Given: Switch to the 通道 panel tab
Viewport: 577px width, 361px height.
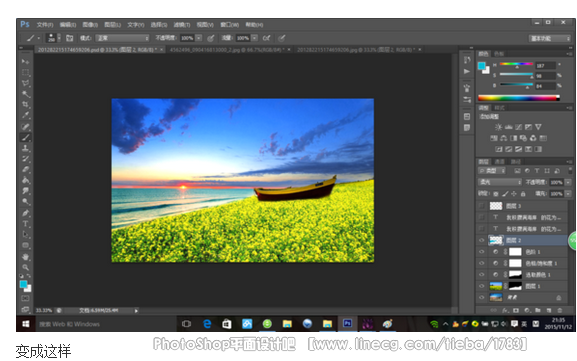Looking at the screenshot, I should click(499, 162).
